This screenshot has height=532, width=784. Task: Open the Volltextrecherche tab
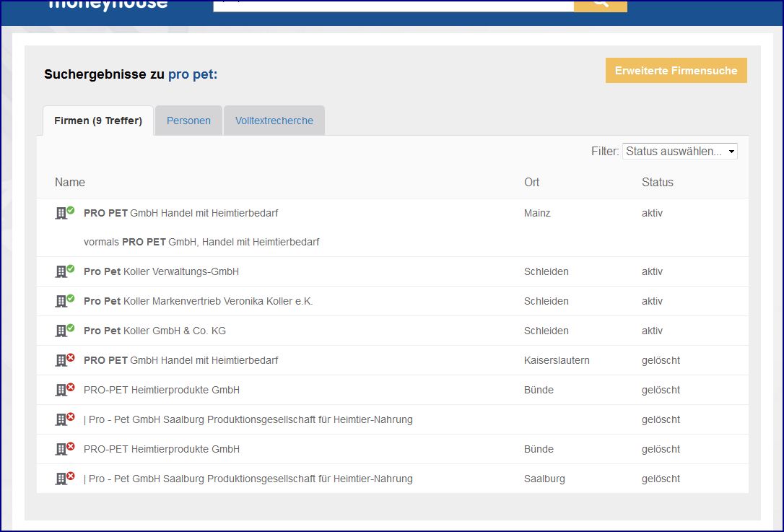coord(274,121)
